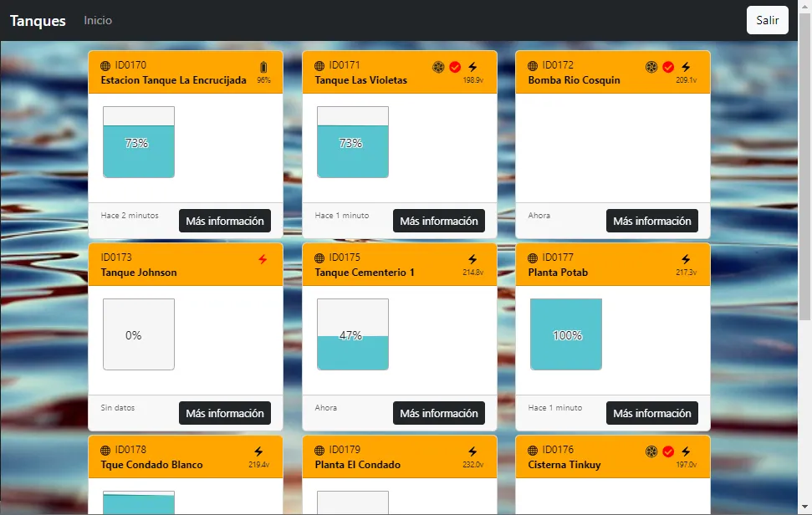Click the globe icon next to ID0178

coord(105,451)
